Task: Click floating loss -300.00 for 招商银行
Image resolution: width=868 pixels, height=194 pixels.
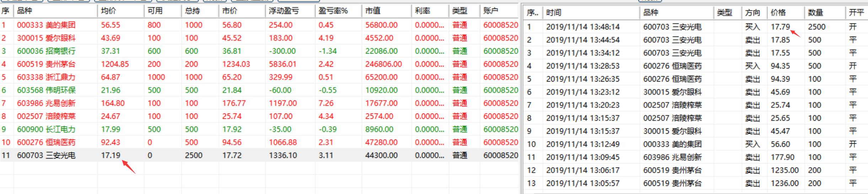Action: 282,51
